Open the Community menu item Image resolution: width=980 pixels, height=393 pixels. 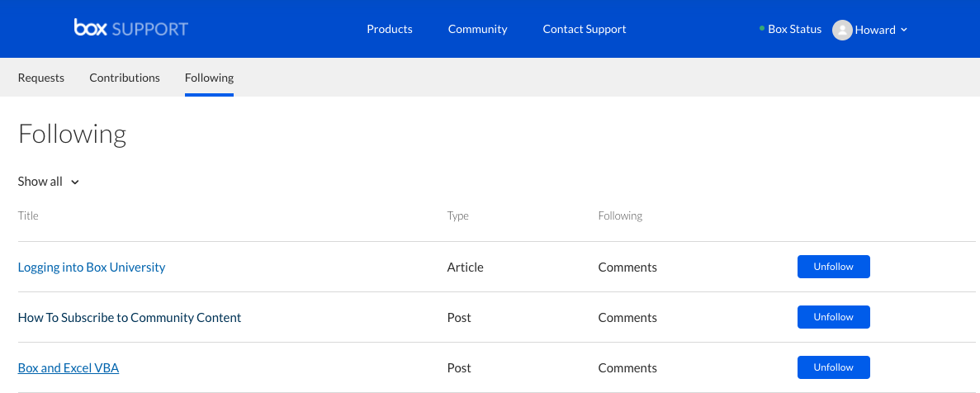tap(477, 29)
